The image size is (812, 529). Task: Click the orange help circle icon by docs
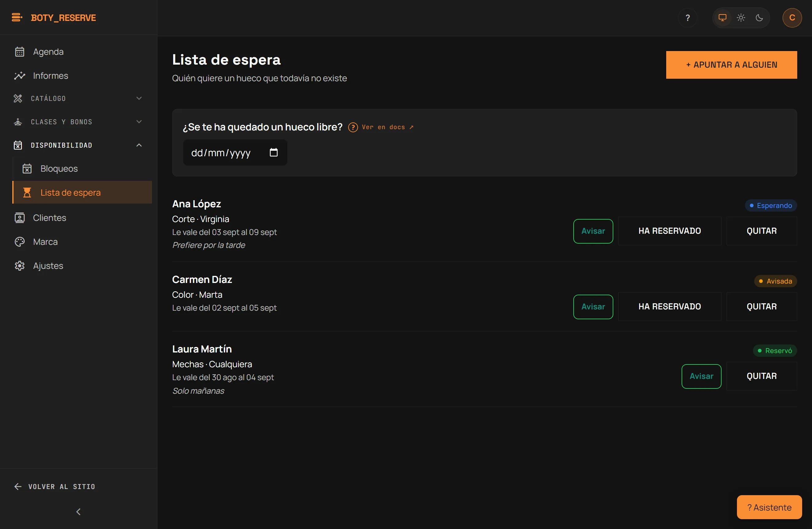point(353,127)
